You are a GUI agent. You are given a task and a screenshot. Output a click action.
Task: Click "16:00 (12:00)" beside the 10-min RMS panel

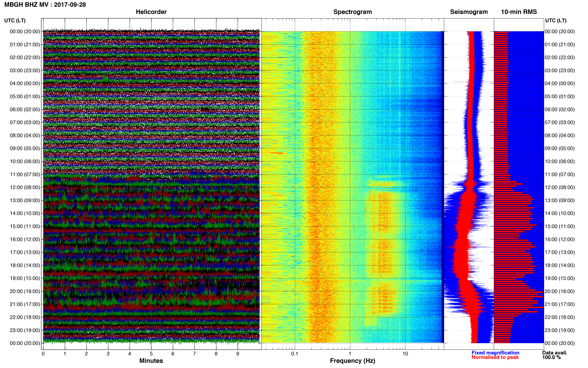coord(560,239)
